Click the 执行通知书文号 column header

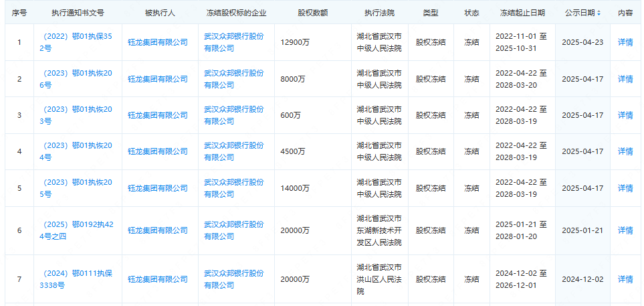[78, 13]
